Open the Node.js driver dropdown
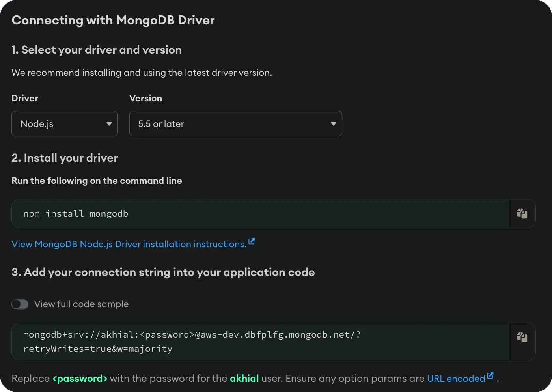This screenshot has height=392, width=552. (65, 124)
